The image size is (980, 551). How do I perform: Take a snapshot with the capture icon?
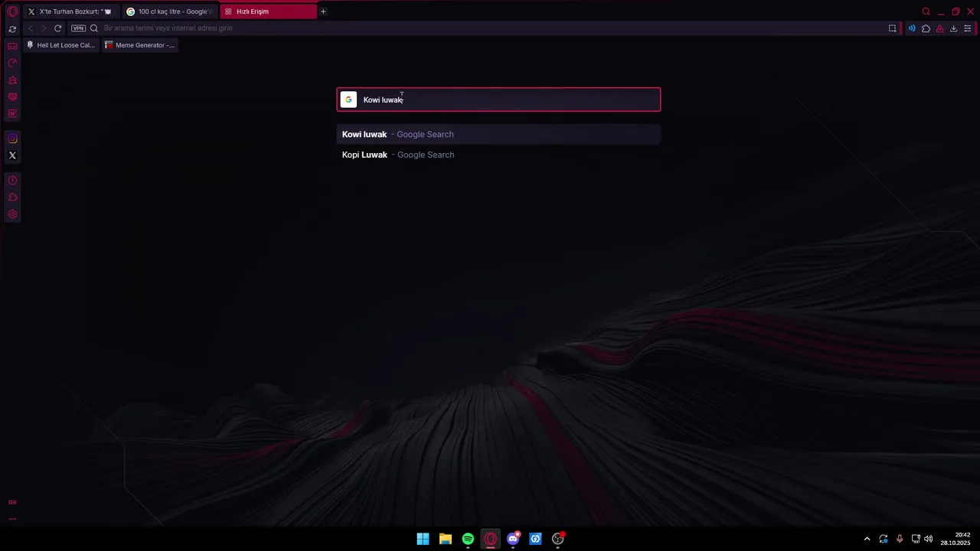(x=892, y=28)
